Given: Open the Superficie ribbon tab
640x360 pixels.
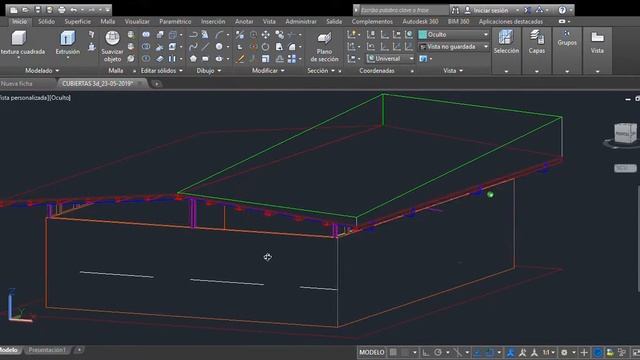Looking at the screenshot, I should coord(78,21).
